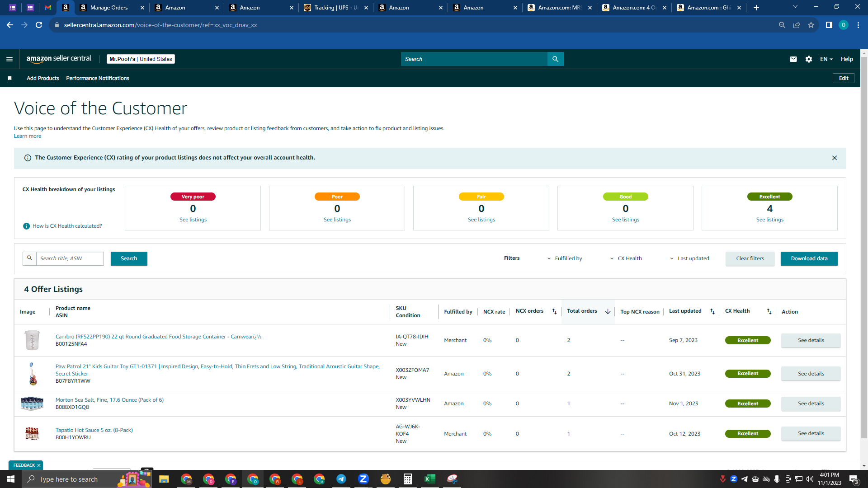Screen dimensions: 868x488
Task: See details for Tapatio Hot Sauce
Action: 811,433
